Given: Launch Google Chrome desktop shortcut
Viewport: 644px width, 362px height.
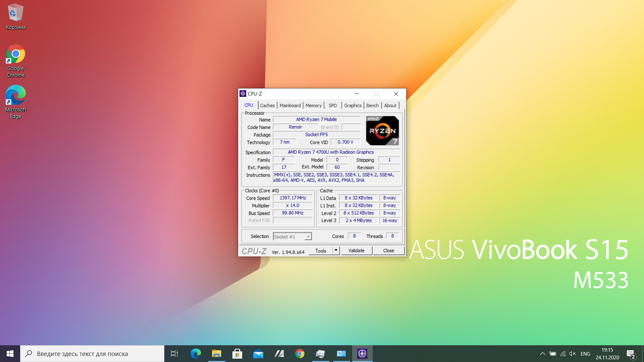Looking at the screenshot, I should 15,61.
